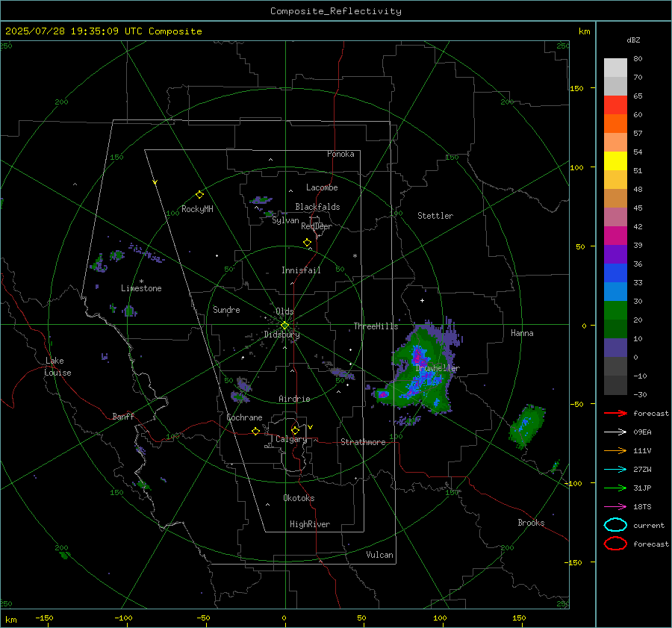The width and height of the screenshot is (672, 628).
Task: Click the 'Strathmore' town label
Action: pos(363,442)
